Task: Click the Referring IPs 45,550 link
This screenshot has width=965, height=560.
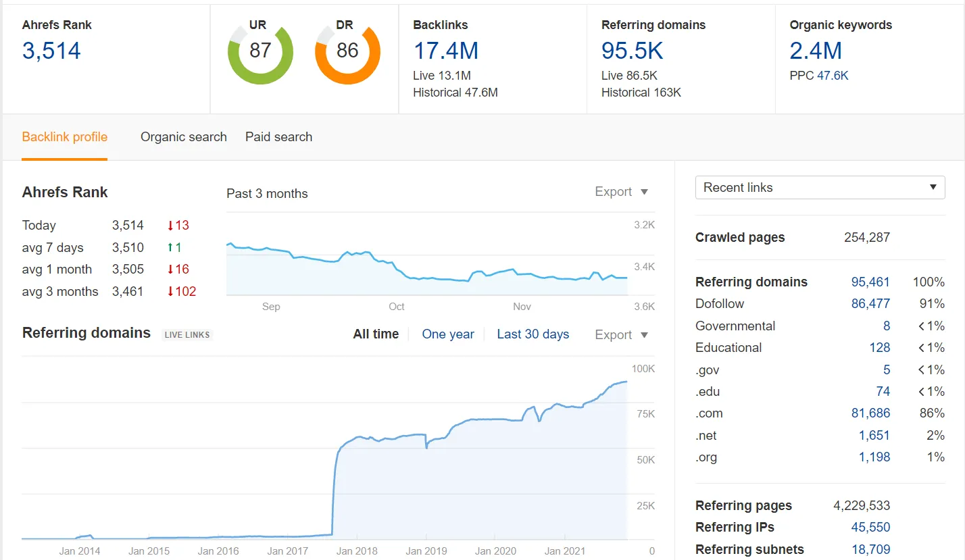Action: tap(870, 528)
